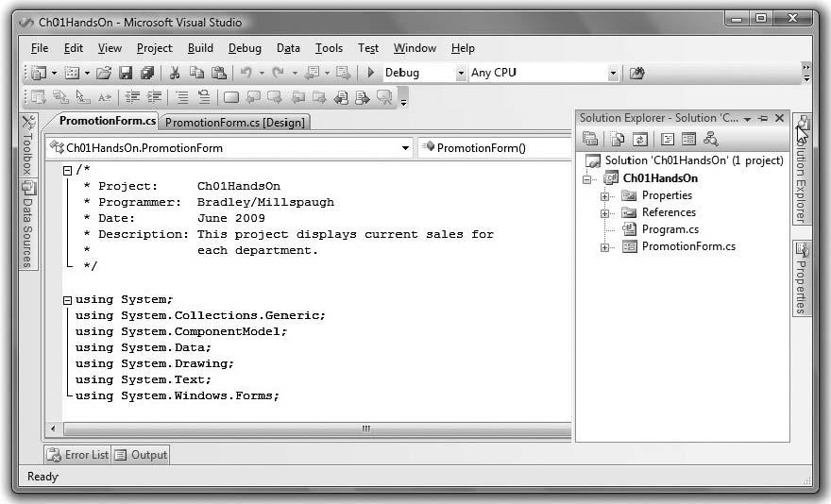
Task: Open the Any CPU platform dropdown
Action: [613, 73]
